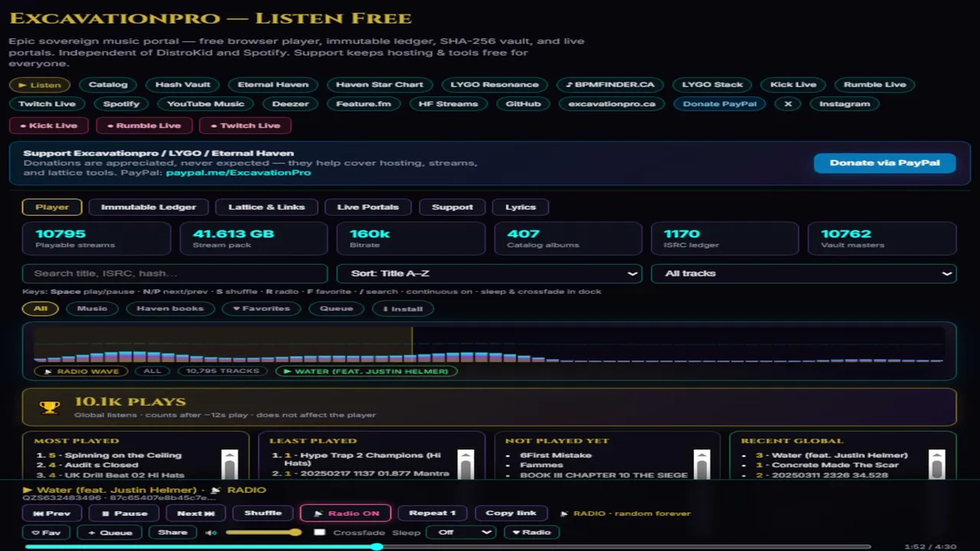980x551 pixels.
Task: Switch to the Player tab
Action: pos(52,207)
